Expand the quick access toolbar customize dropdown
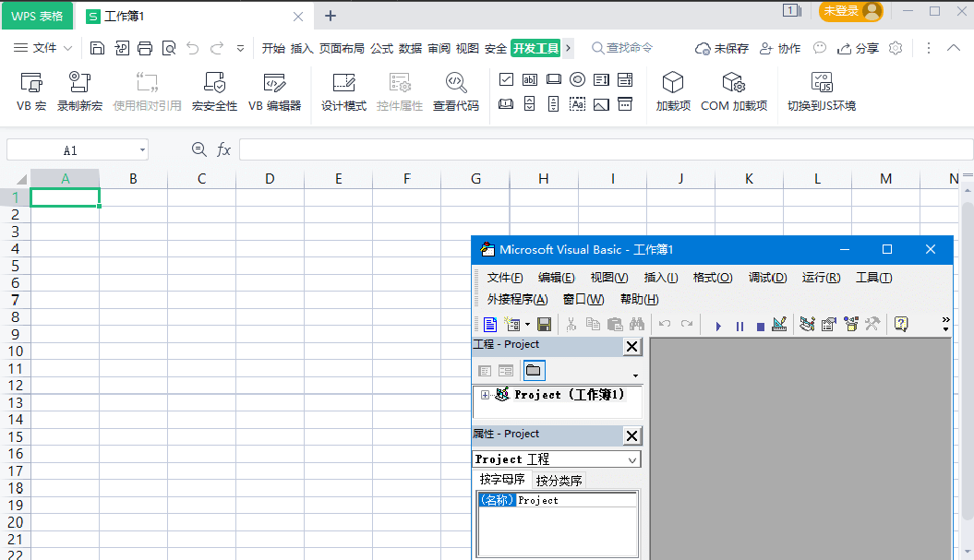Image resolution: width=974 pixels, height=560 pixels. (x=240, y=48)
